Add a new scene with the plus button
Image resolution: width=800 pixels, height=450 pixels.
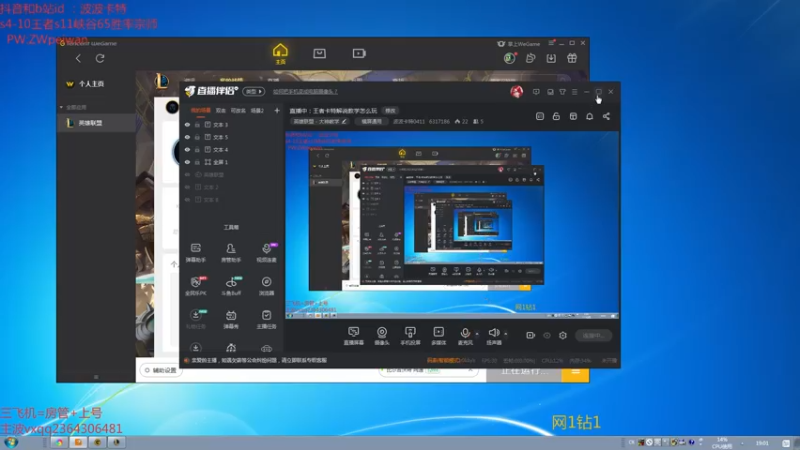tap(277, 110)
